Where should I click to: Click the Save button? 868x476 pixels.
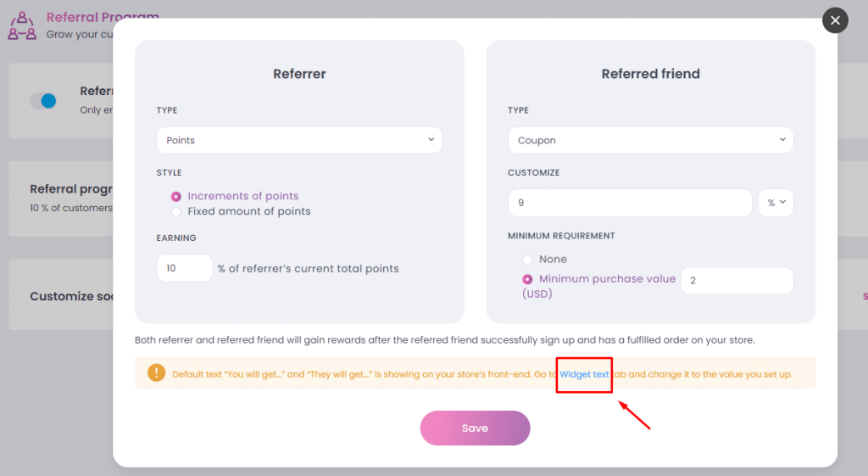[475, 428]
